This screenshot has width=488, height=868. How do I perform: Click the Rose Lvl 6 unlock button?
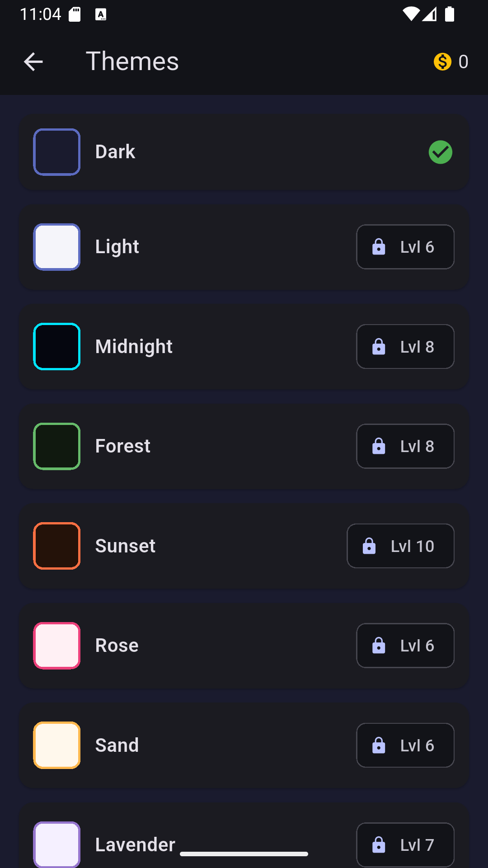coord(405,646)
